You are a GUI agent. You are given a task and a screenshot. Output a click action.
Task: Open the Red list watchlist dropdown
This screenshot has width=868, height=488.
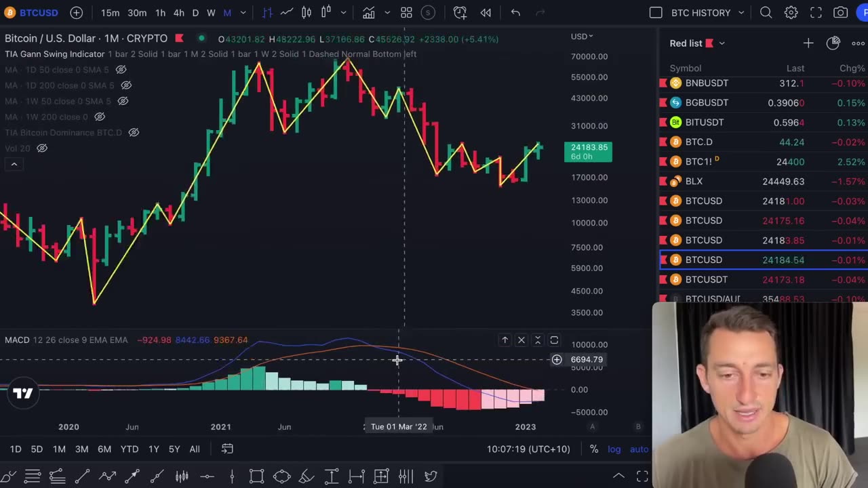pyautogui.click(x=697, y=43)
